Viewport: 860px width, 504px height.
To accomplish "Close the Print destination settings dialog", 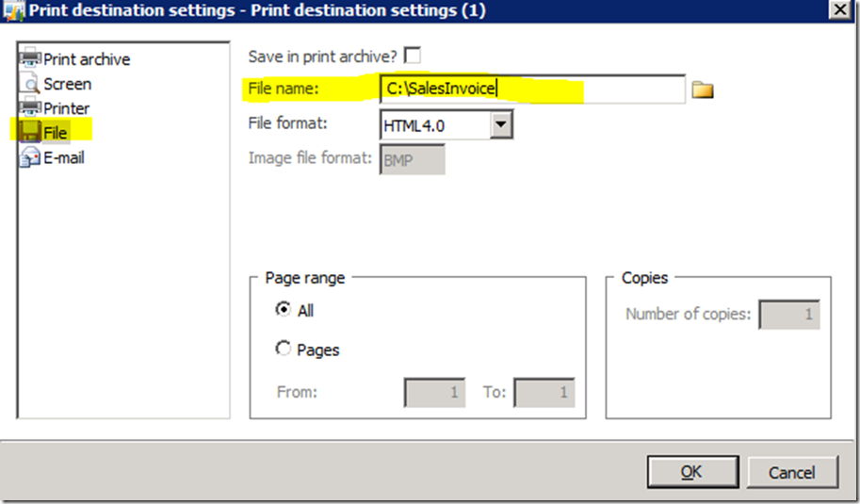I will click(x=836, y=9).
